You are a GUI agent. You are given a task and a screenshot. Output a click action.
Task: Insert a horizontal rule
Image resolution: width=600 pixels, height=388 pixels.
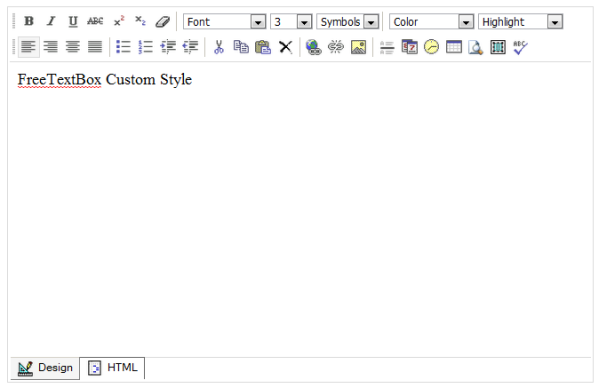point(387,47)
